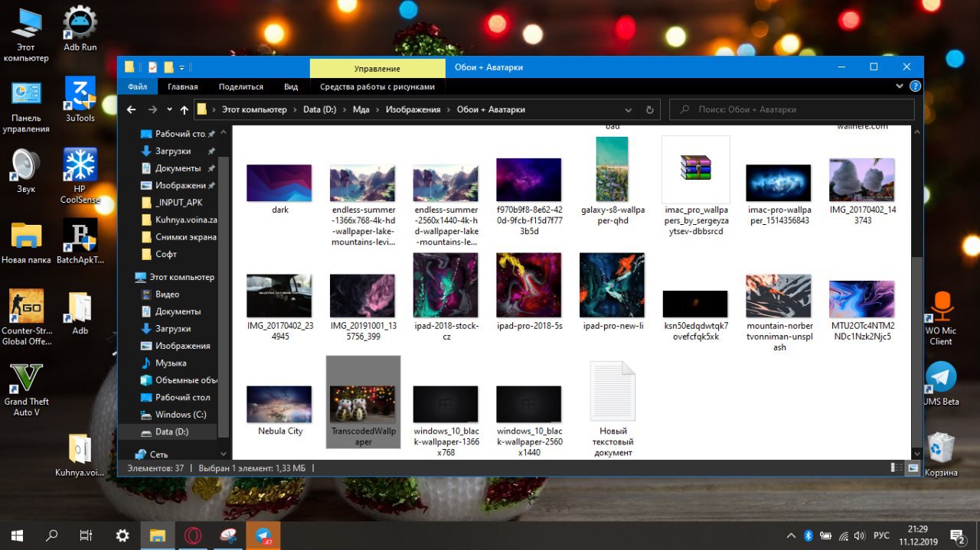Viewport: 980px width, 550px height.
Task: Click the Task View taskbar button
Action: 87,535
